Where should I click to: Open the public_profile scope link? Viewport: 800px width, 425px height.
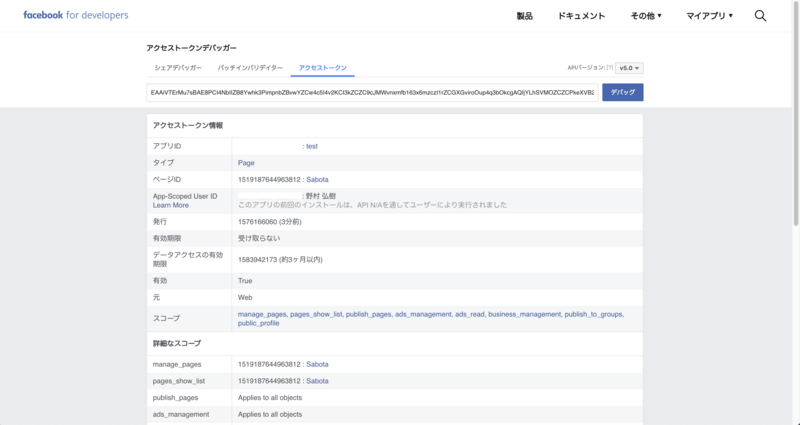coord(258,323)
